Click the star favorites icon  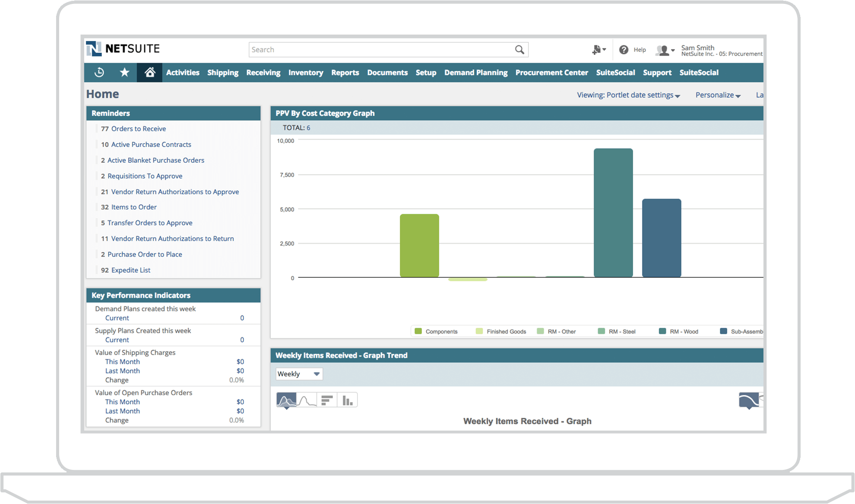tap(124, 73)
